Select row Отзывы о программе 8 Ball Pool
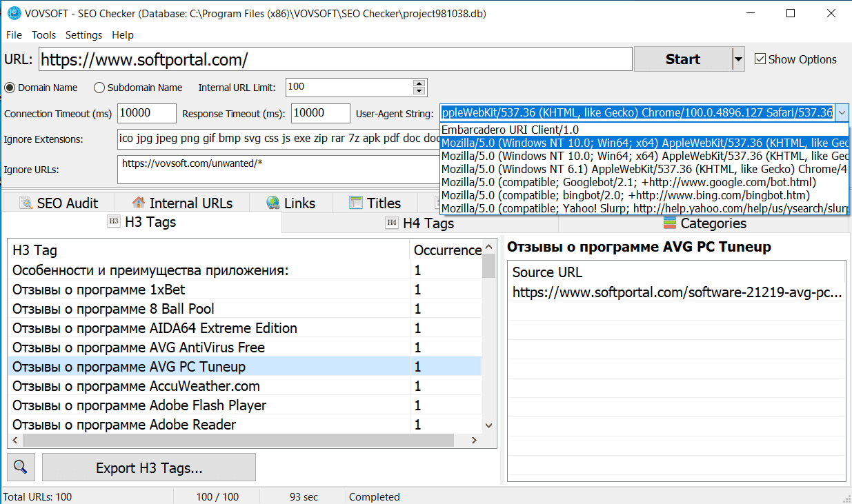852x504 pixels. click(245, 309)
